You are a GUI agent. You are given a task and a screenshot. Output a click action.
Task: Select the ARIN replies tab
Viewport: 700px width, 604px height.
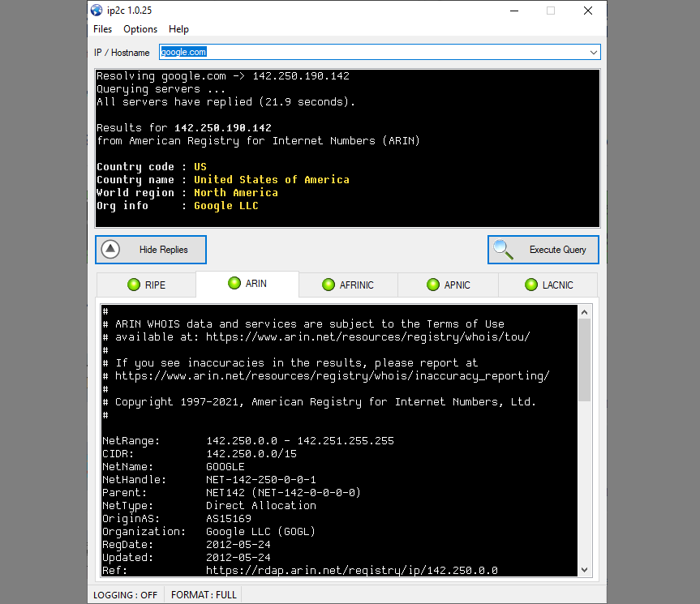point(247,283)
